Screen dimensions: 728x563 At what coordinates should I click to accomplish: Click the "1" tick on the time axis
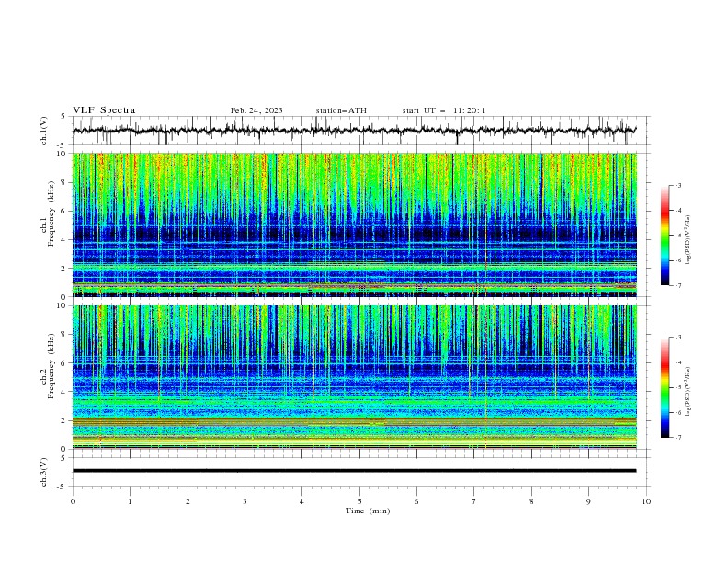tap(130, 501)
